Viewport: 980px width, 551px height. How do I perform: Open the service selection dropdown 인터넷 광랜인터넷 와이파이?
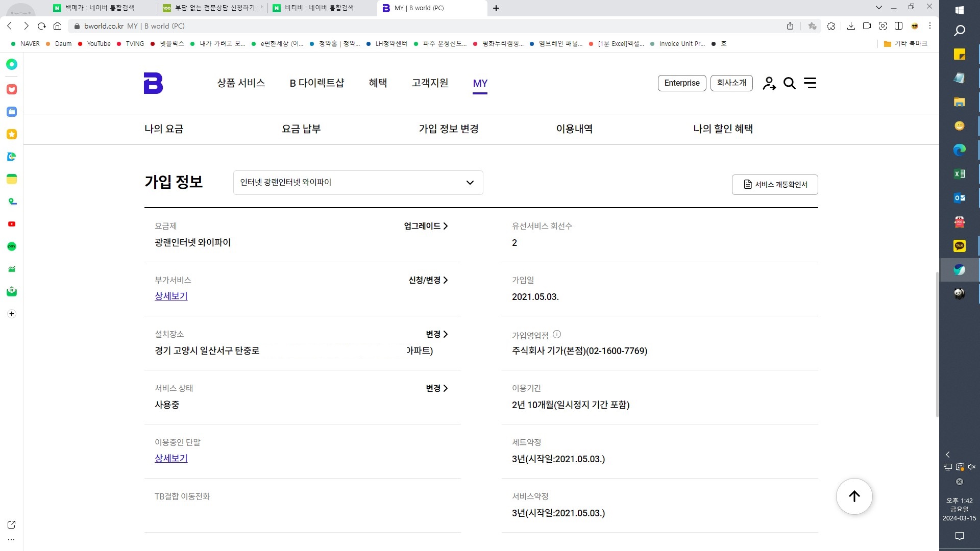[x=358, y=183]
